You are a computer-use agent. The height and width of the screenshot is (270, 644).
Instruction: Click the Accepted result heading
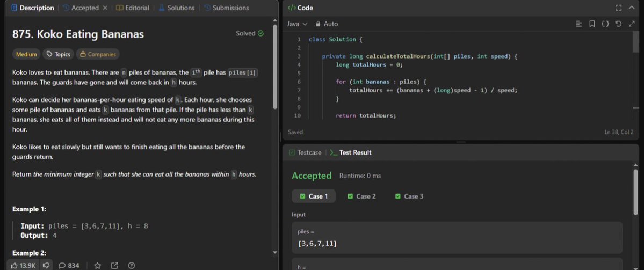tap(312, 176)
